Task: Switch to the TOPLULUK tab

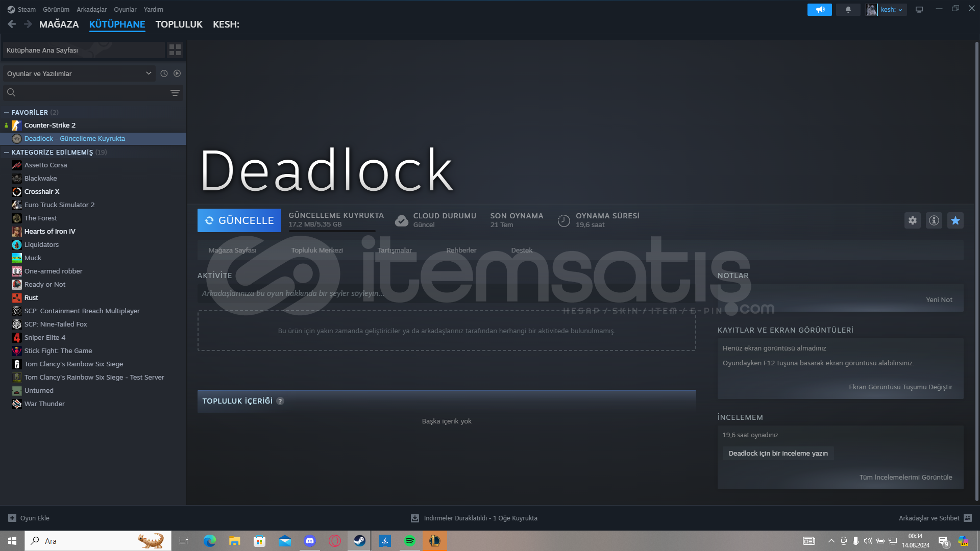Action: point(179,24)
